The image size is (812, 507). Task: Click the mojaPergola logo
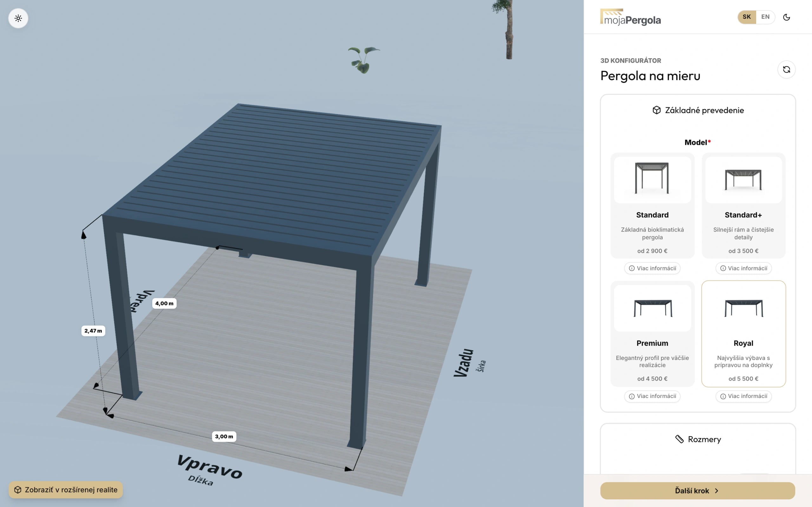point(631,17)
